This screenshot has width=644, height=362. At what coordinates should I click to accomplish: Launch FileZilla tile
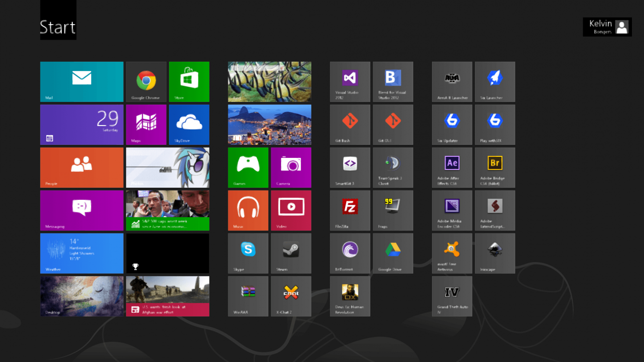350,210
